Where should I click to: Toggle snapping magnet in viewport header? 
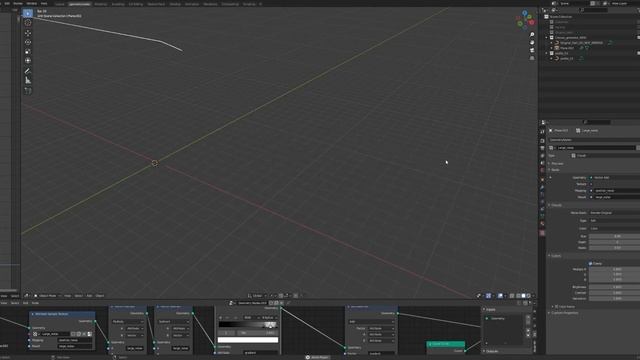281,296
